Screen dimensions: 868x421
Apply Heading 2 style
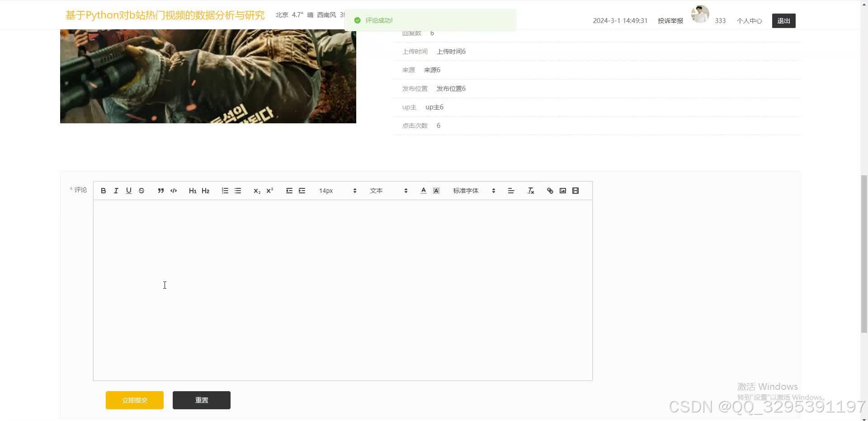pyautogui.click(x=205, y=191)
